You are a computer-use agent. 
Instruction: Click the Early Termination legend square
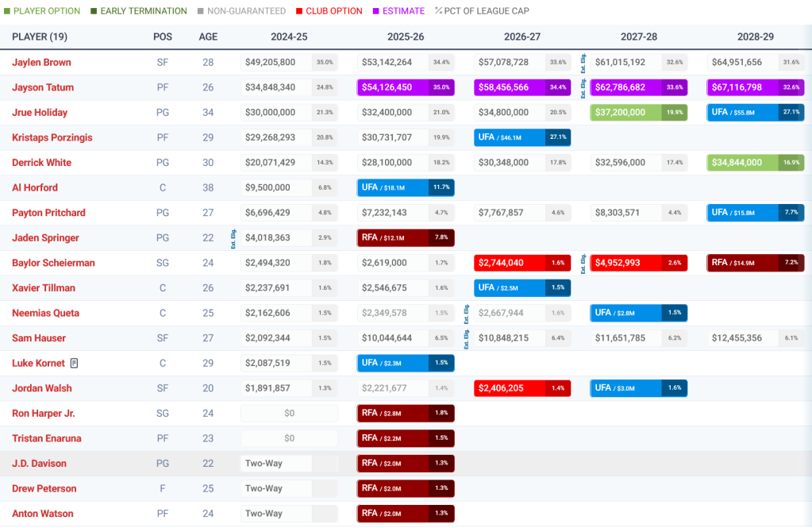point(93,11)
